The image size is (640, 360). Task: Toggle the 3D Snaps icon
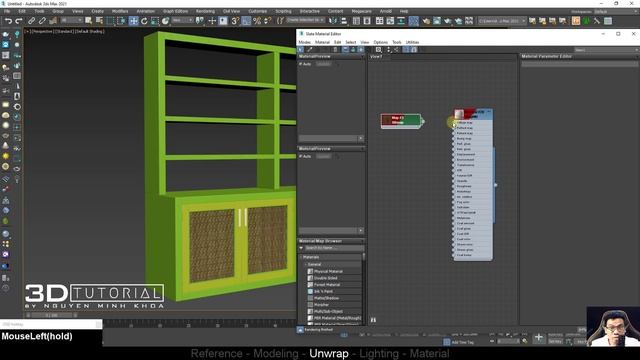coord(235,21)
